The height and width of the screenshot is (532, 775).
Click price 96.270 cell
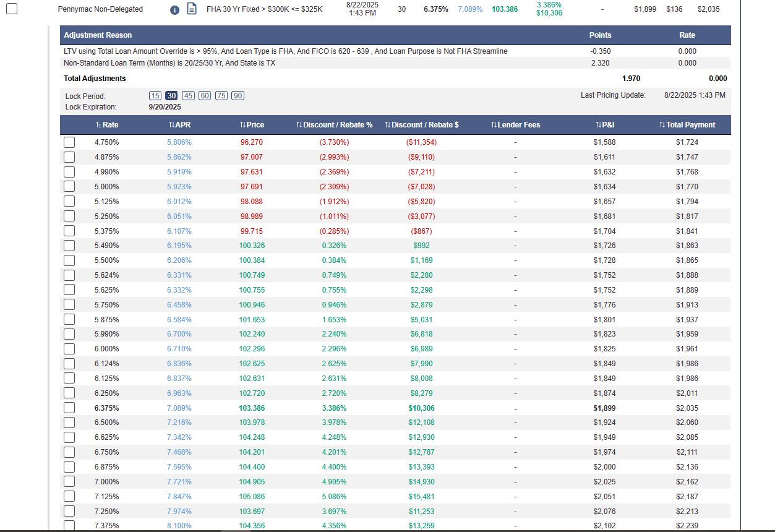click(252, 142)
